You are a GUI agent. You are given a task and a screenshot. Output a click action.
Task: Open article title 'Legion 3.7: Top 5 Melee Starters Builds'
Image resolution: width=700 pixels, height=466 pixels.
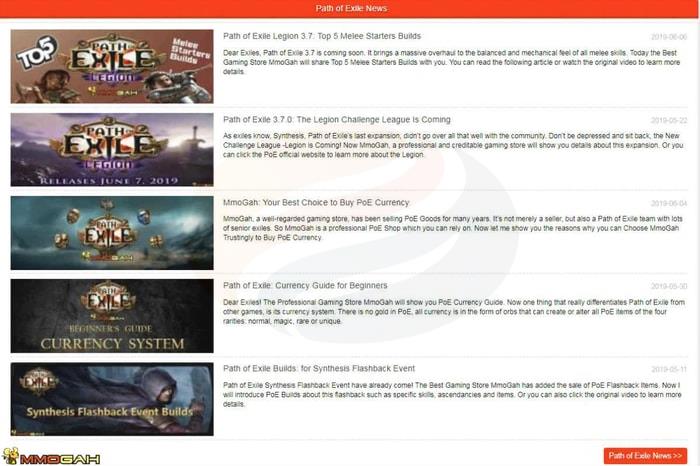tap(322, 36)
